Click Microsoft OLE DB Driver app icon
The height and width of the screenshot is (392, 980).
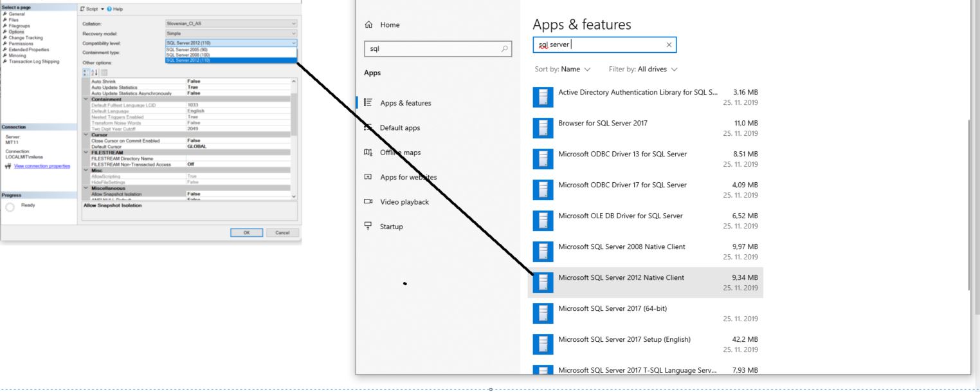coord(543,221)
